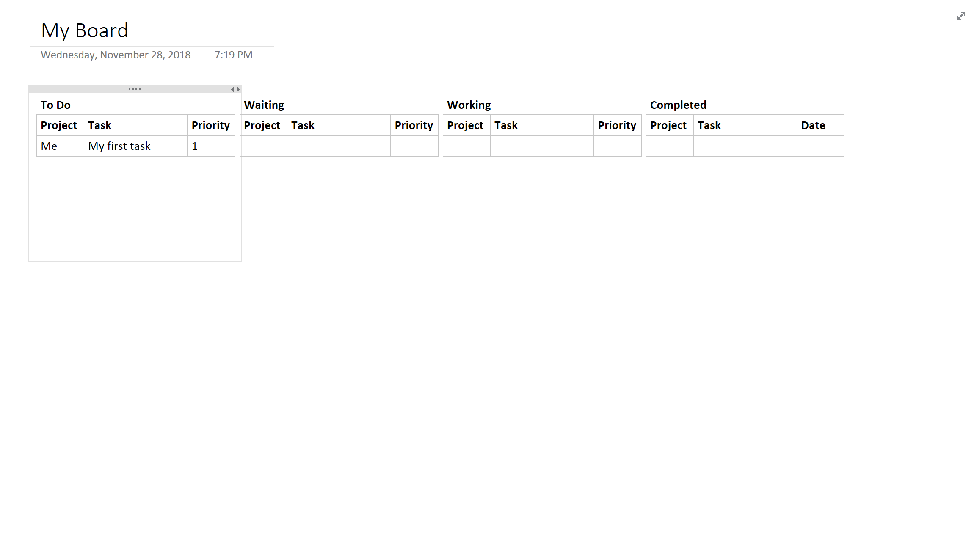Select the To Do heading text
977x560 pixels.
pyautogui.click(x=55, y=105)
